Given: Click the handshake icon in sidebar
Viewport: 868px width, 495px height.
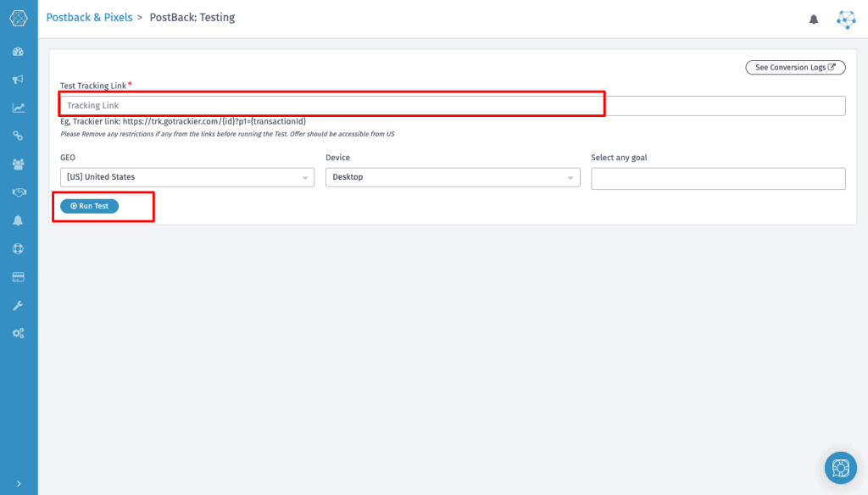Looking at the screenshot, I should point(18,192).
